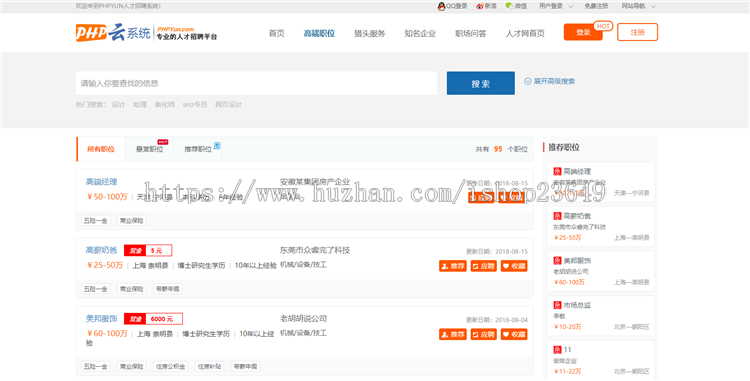Click the WeChat login icon
Screen dimensions: 750x381
(x=509, y=6)
